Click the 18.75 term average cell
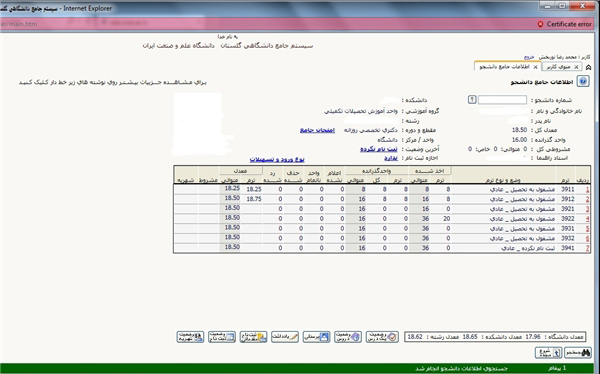The width and height of the screenshot is (600, 374). pos(254,199)
